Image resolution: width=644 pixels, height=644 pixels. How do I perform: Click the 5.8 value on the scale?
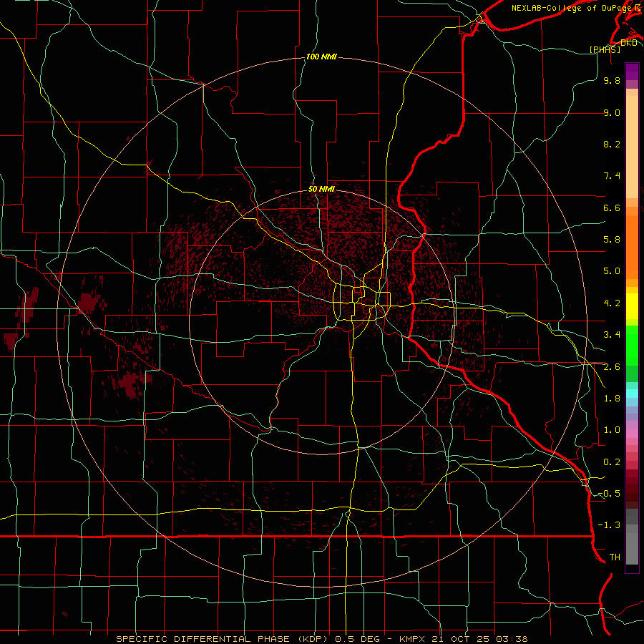click(612, 240)
